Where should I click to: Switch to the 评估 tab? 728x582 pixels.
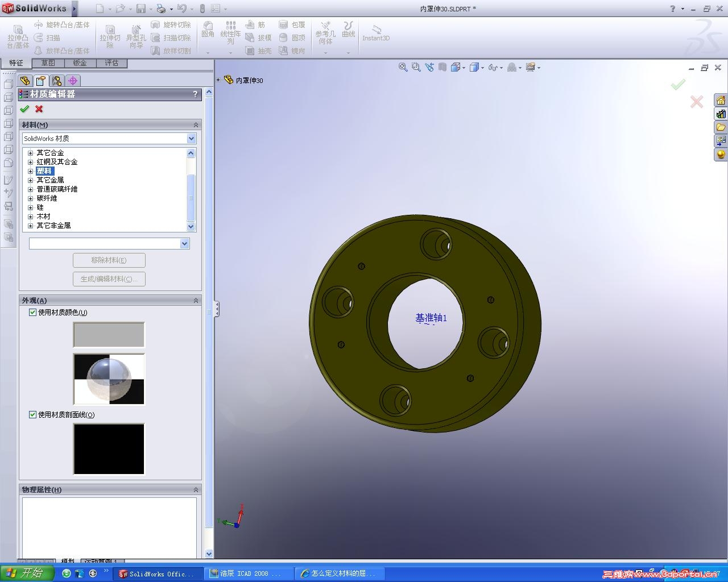[x=112, y=63]
